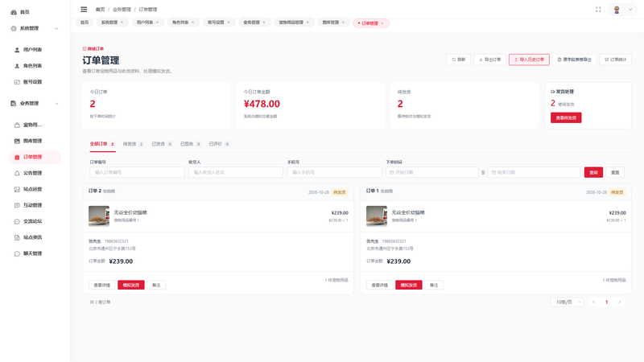Click 查看详情 on 订单 1 card

tap(379, 286)
